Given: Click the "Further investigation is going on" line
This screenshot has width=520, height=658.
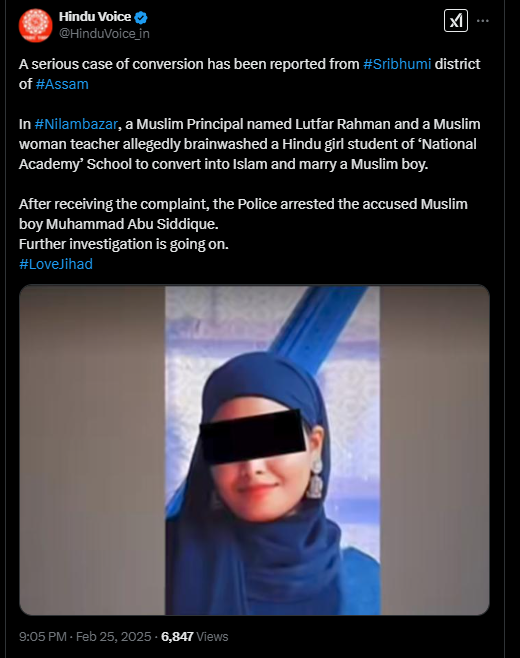Looking at the screenshot, I should point(124,244).
